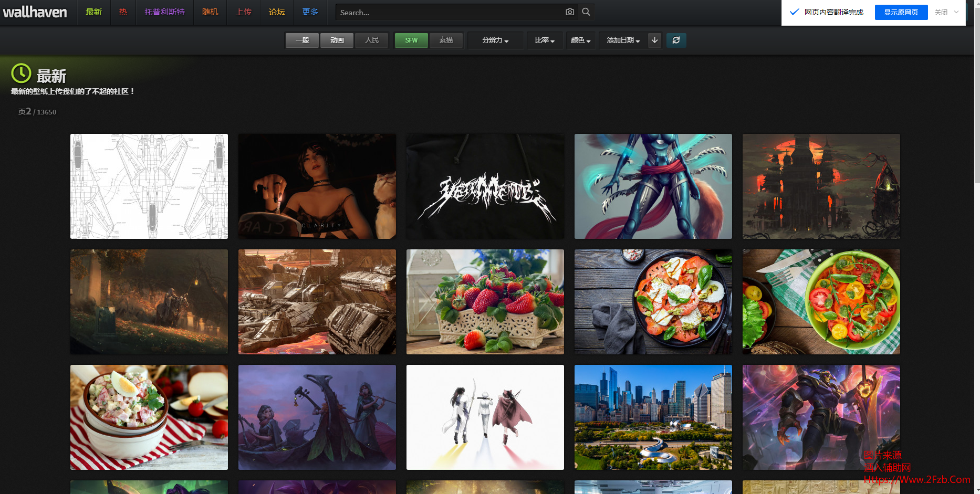Viewport: 980px width, 494px height.
Task: Toggle the 动画 category filter
Action: click(337, 40)
